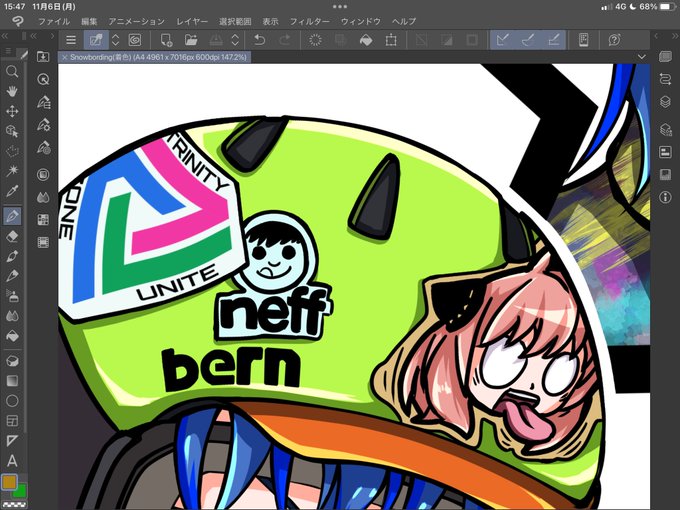Image resolution: width=680 pixels, height=510 pixels.
Task: Select the Eraser tool below the pen
Action: pyautogui.click(x=12, y=236)
